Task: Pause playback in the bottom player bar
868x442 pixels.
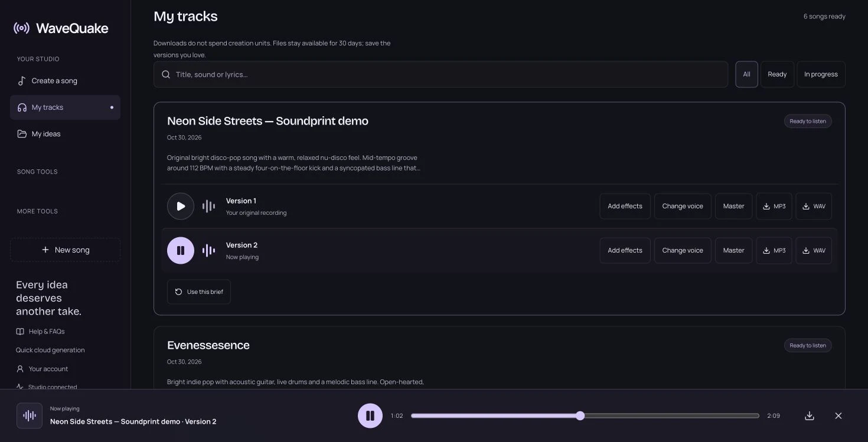Action: [370, 415]
